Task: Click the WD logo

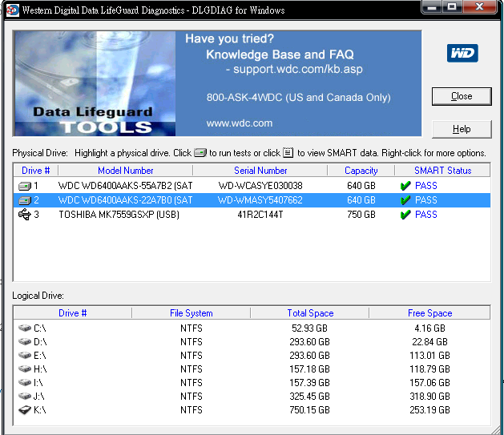Action: point(462,53)
